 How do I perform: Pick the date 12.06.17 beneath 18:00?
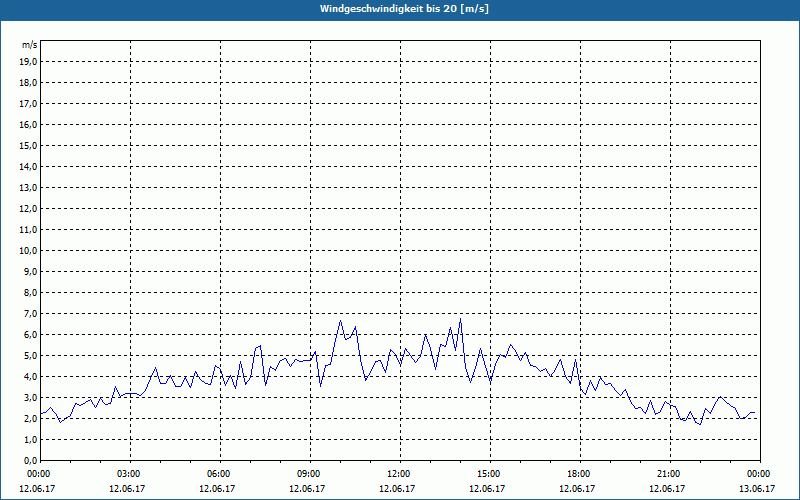[577, 489]
